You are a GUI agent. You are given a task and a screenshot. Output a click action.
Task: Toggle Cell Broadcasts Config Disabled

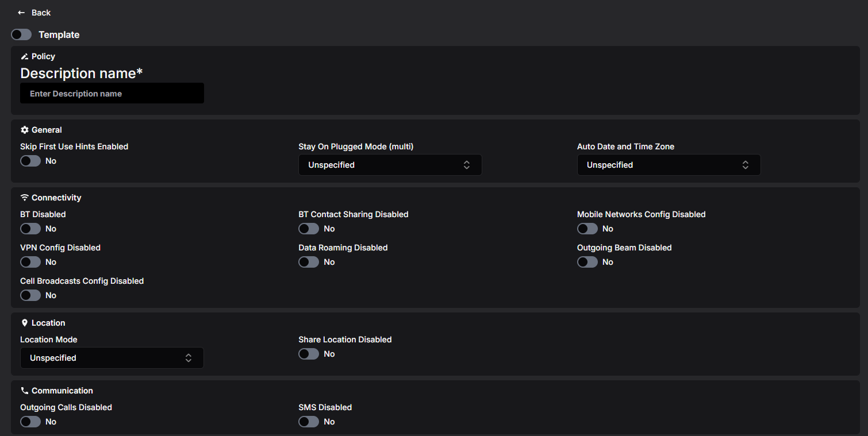[30, 295]
